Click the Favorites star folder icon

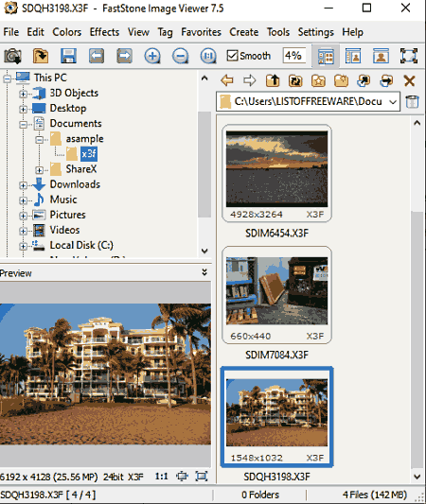point(318,80)
